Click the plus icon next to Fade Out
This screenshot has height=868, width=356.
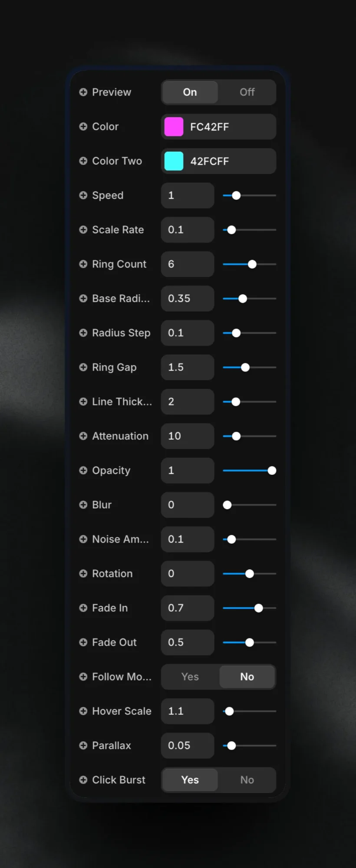tap(83, 642)
